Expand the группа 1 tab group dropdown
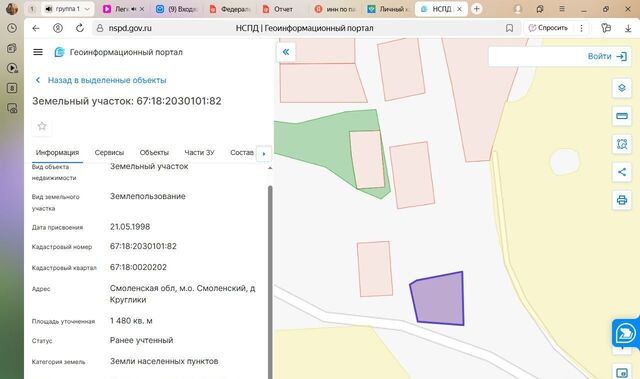Screen dimensions: 640x379 (x=87, y=9)
